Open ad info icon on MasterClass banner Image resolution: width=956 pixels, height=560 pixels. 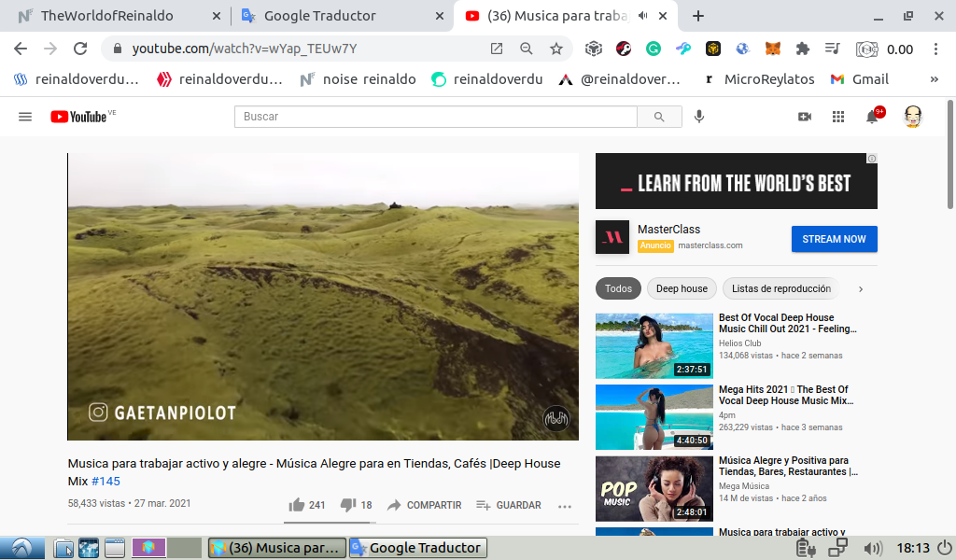point(872,159)
